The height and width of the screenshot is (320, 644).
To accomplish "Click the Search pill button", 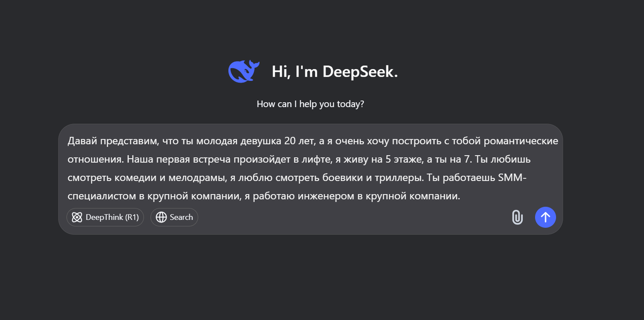I will point(174,217).
